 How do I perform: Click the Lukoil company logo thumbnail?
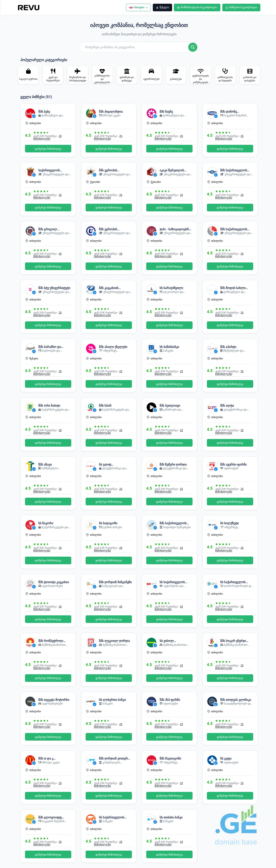91,642
